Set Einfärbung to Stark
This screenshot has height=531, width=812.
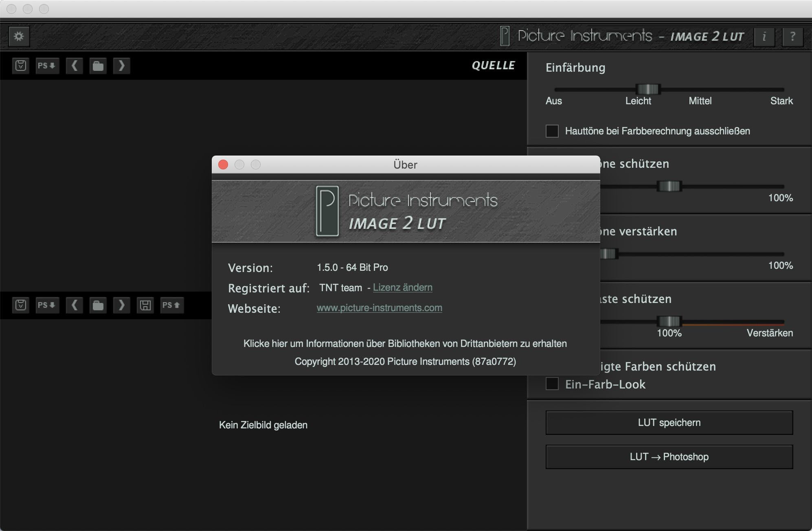point(781,101)
